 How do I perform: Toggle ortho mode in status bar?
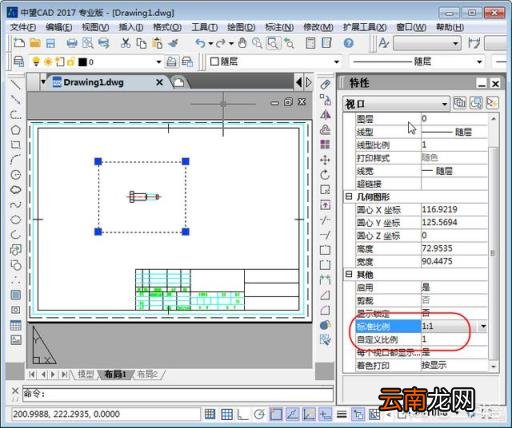pyautogui.click(x=243, y=414)
